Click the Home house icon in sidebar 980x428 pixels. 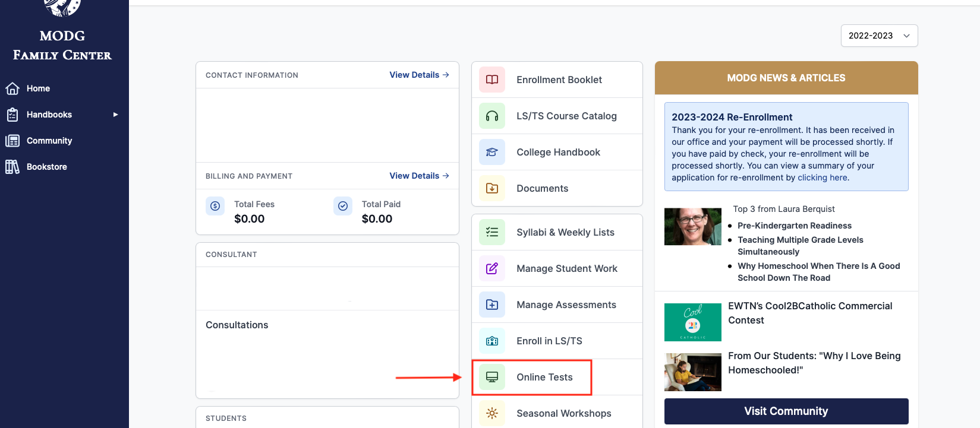(12, 88)
